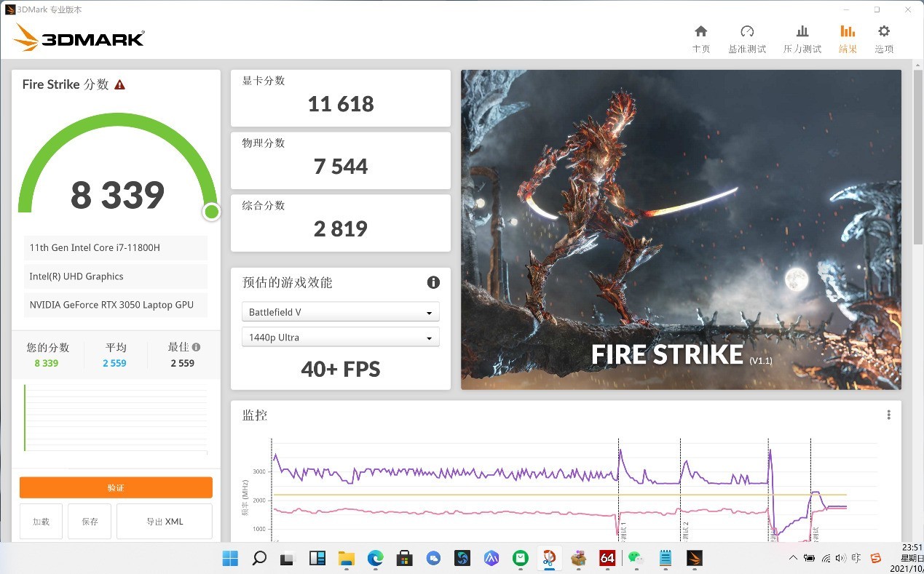The width and height of the screenshot is (924, 574).
Task: Click the Fire Strike preview image
Action: (x=681, y=229)
